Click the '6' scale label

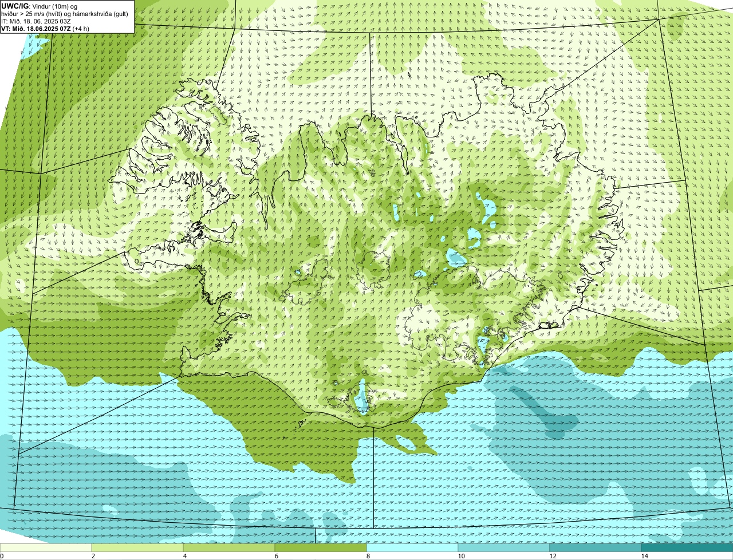tap(276, 556)
